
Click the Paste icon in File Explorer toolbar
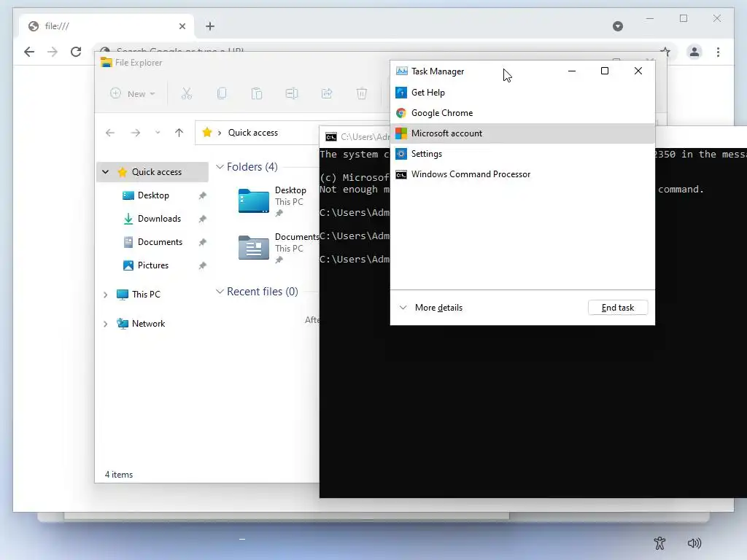pos(257,94)
